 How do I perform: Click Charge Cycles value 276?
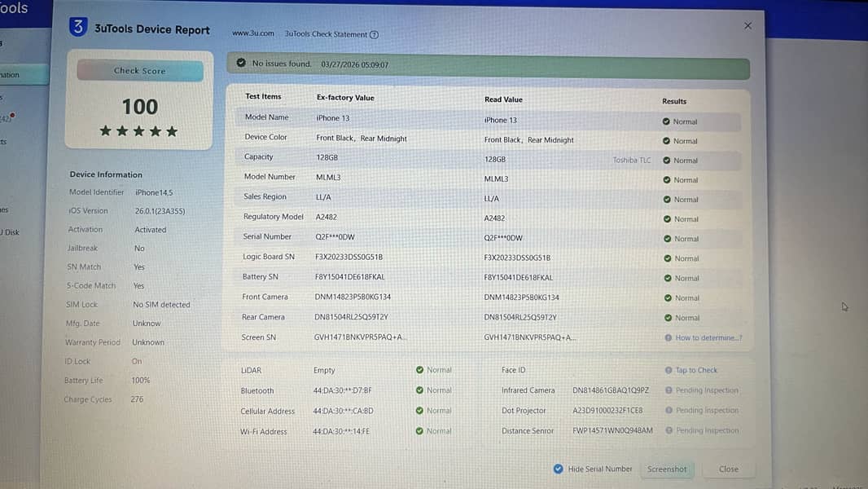[x=137, y=399]
